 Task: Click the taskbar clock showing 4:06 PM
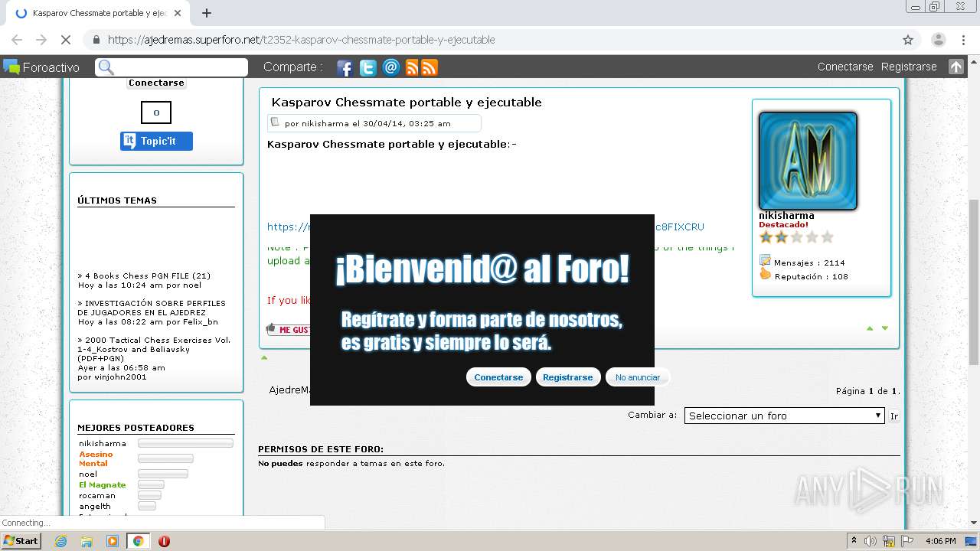tap(940, 541)
